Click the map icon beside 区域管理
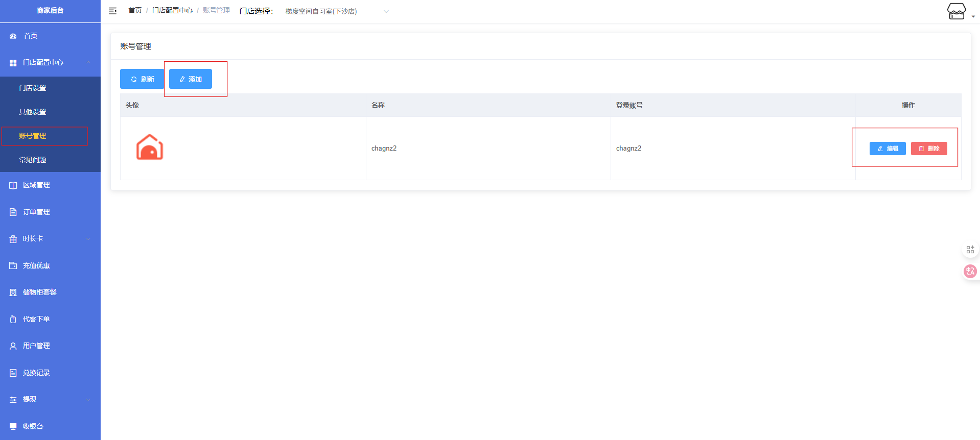Viewport: 980px width, 440px height. point(13,185)
